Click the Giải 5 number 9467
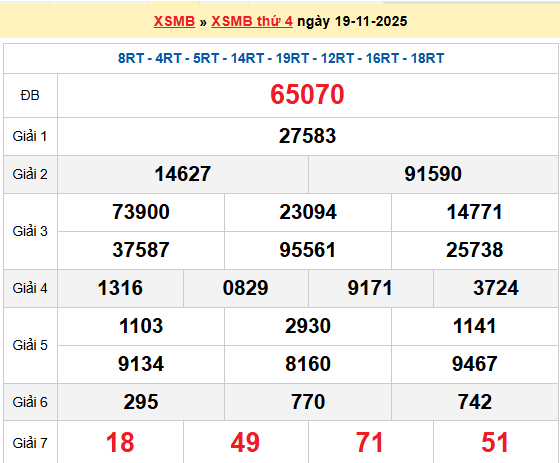Image resolution: width=560 pixels, height=463 pixels. [475, 364]
